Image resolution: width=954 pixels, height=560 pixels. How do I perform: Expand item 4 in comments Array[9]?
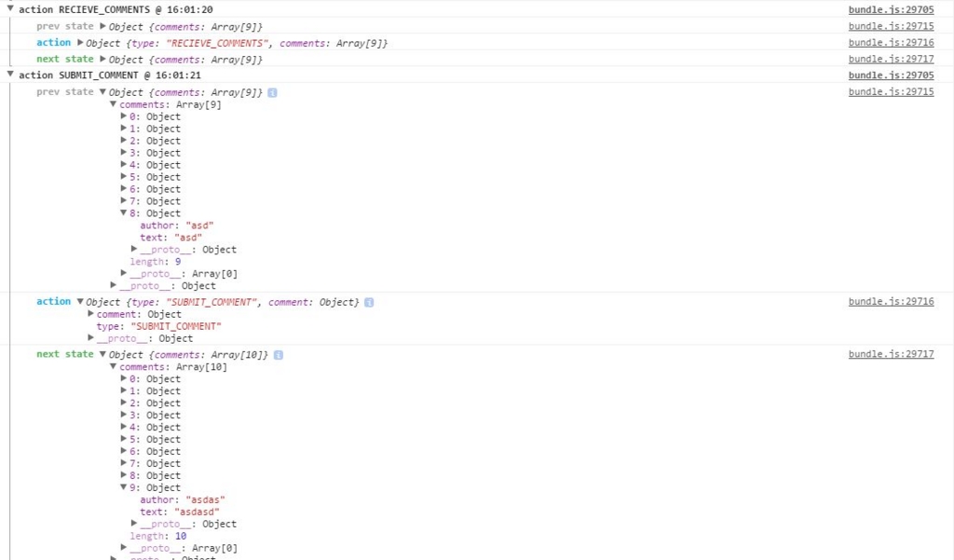point(124,164)
